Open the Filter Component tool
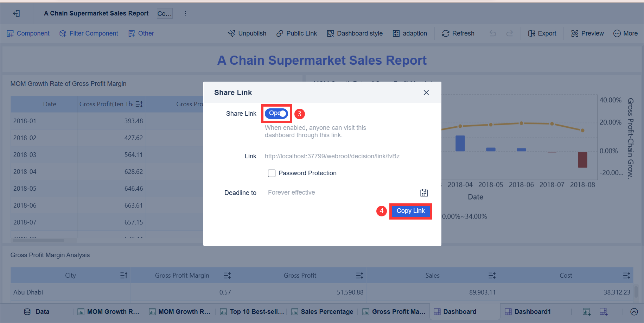The height and width of the screenshot is (323, 644). tap(89, 33)
